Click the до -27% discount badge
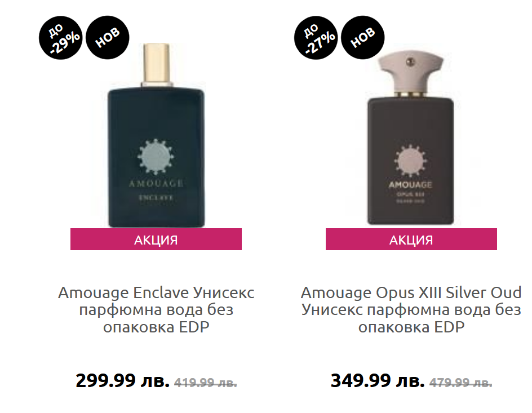 pos(316,38)
